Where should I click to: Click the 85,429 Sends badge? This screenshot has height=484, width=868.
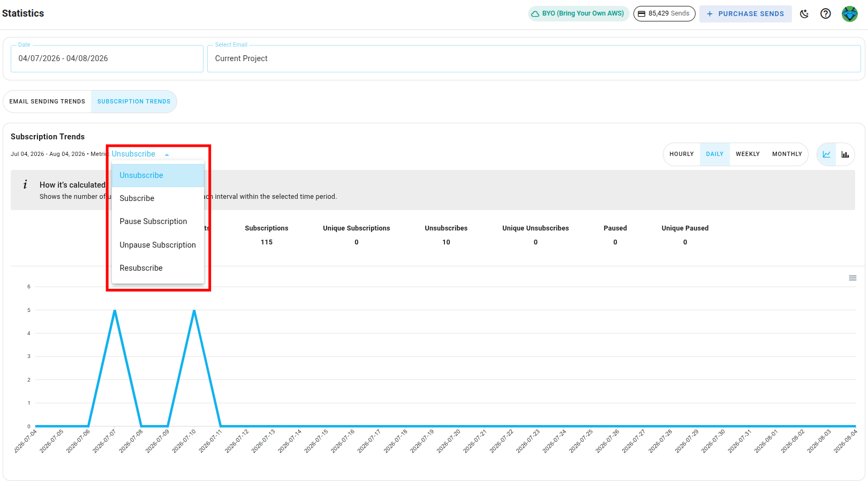664,14
